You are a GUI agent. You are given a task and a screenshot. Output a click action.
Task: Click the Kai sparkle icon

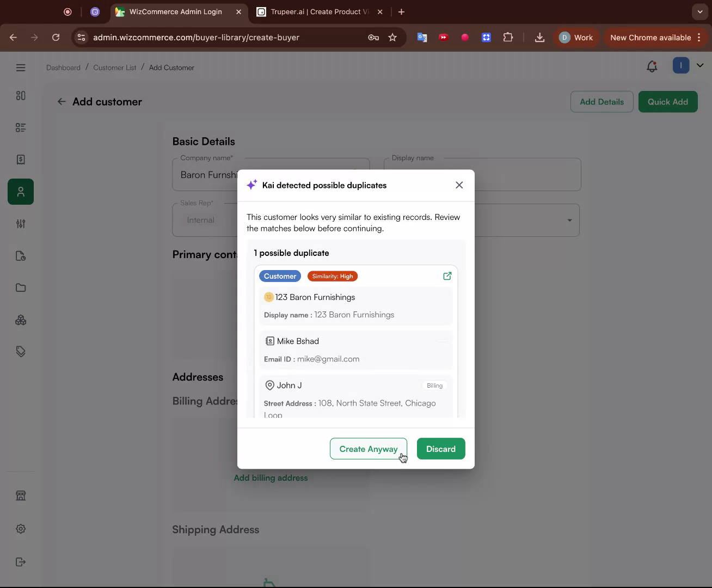[251, 185]
